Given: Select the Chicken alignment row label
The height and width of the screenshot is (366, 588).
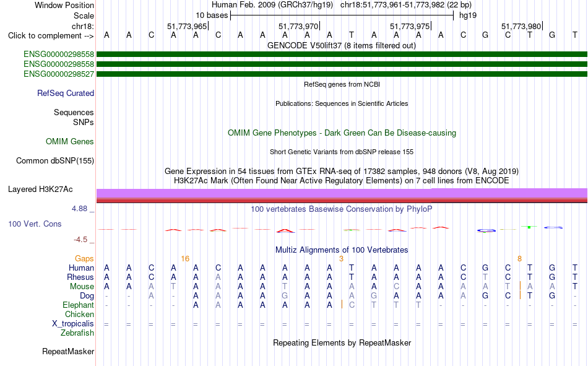Looking at the screenshot, I should (x=79, y=314).
